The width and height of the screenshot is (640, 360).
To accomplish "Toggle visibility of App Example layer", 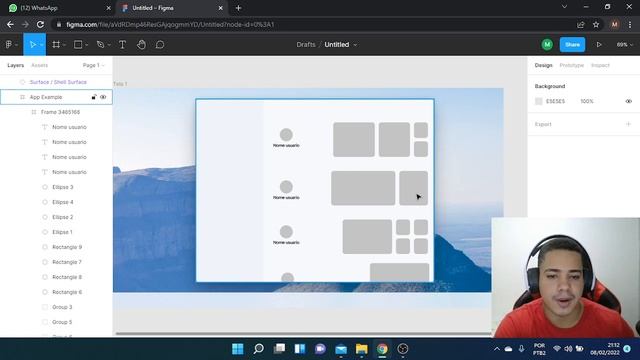I will [x=103, y=97].
